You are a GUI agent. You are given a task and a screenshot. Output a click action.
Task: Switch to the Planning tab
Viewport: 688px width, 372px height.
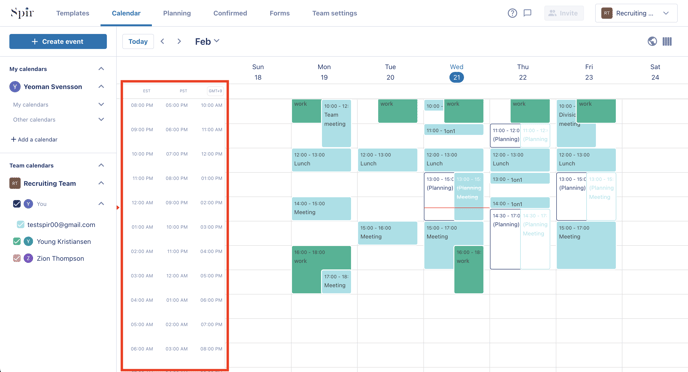(177, 13)
